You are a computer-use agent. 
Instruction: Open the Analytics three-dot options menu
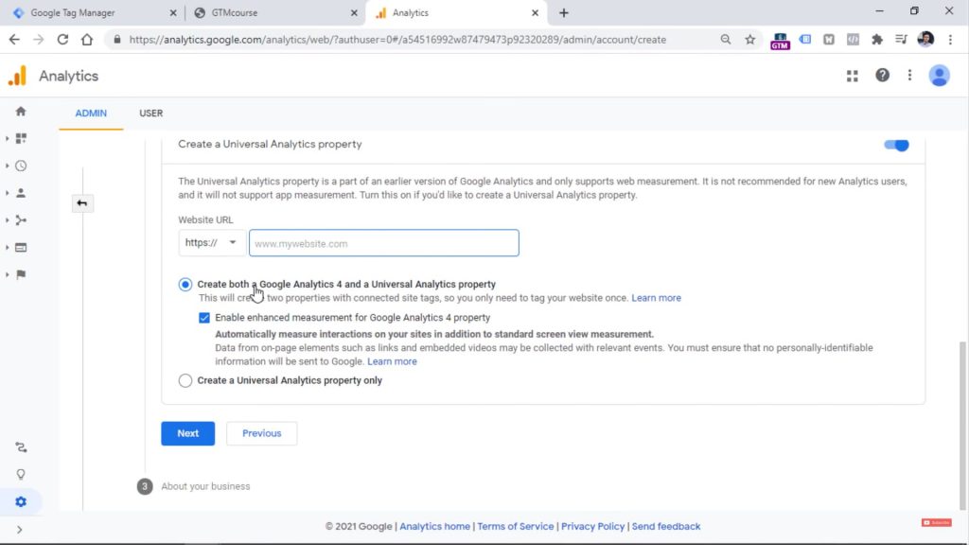(x=909, y=76)
